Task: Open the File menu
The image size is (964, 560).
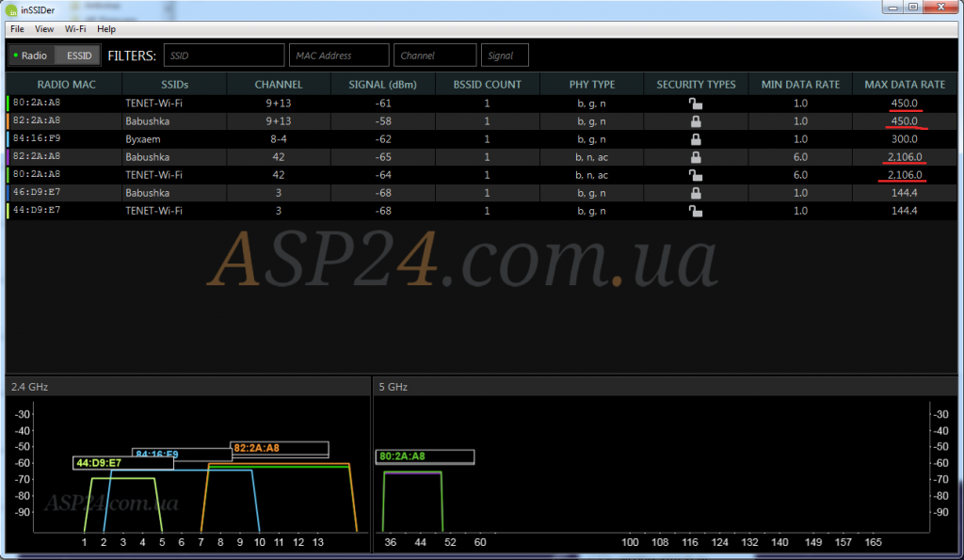Action: coord(17,29)
